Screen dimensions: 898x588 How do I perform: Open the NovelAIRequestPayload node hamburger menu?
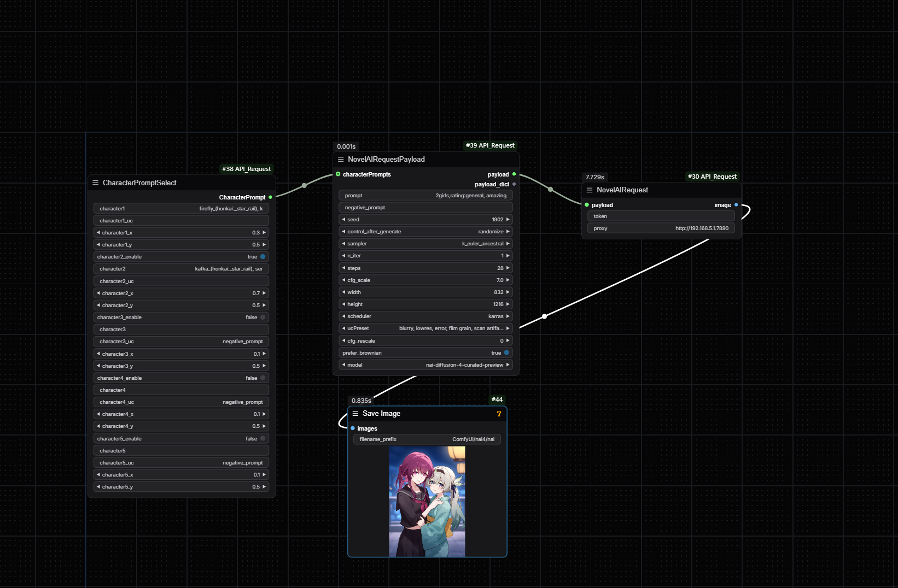341,160
